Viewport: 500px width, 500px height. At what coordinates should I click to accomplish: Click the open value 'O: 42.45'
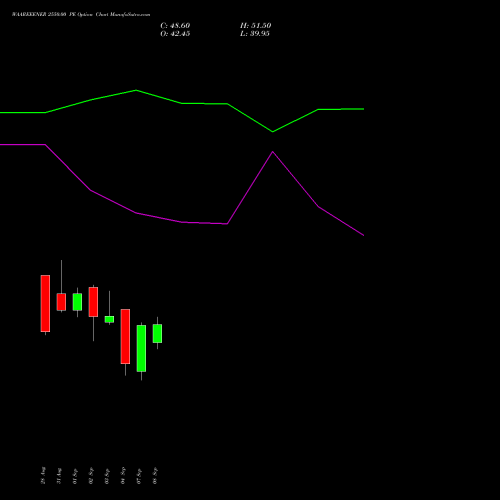(x=175, y=34)
